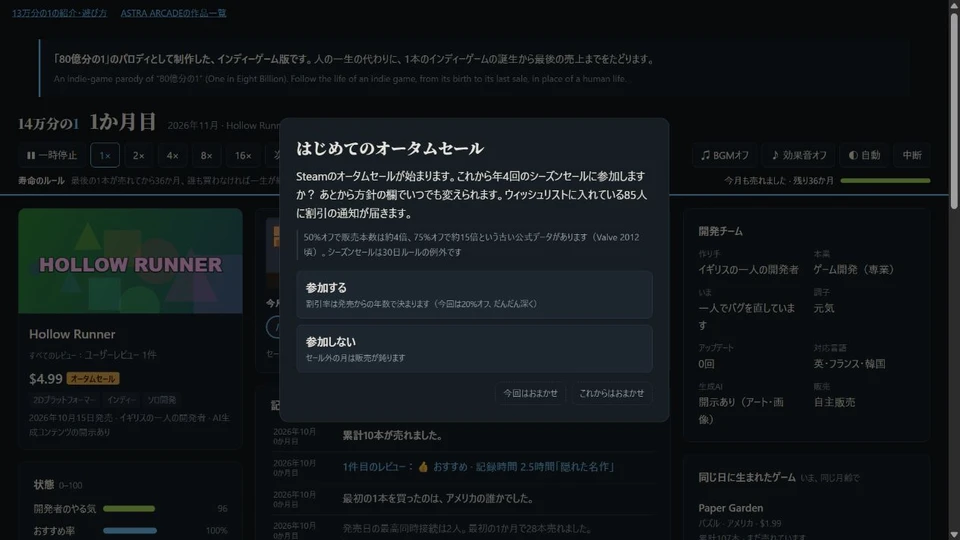Set speed to 8×
Image resolution: width=960 pixels, height=540 pixels.
[x=206, y=156]
